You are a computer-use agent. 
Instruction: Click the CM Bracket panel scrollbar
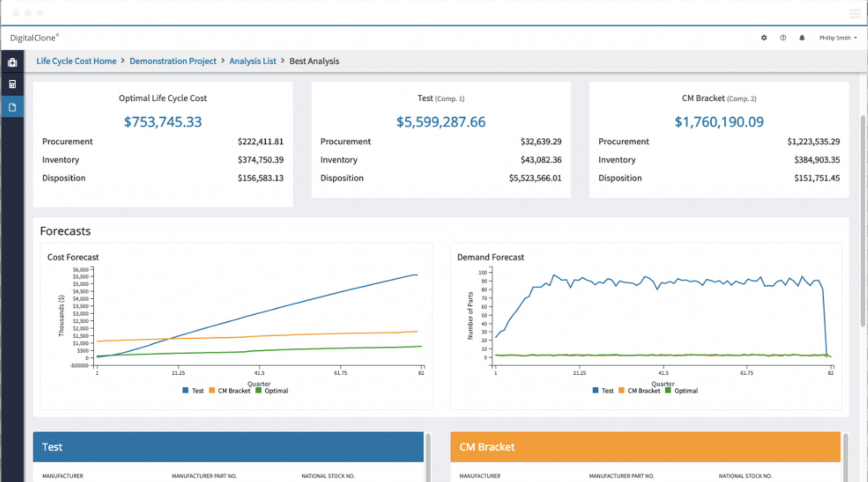(x=845, y=457)
